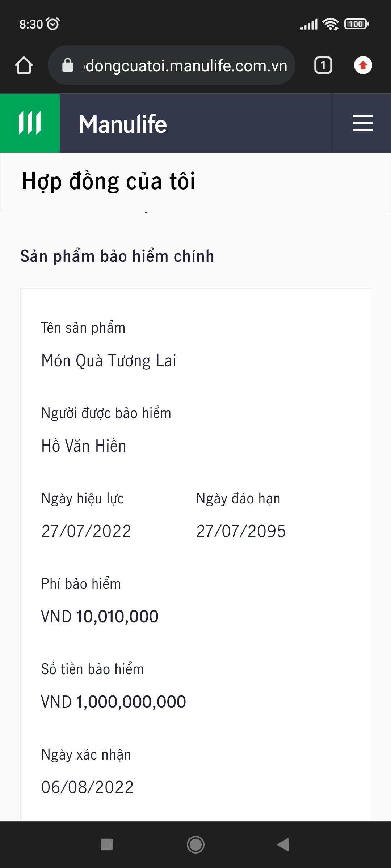Viewport: 391px width, 868px height.
Task: Select the manulife.com.vn address bar
Action: click(185, 65)
